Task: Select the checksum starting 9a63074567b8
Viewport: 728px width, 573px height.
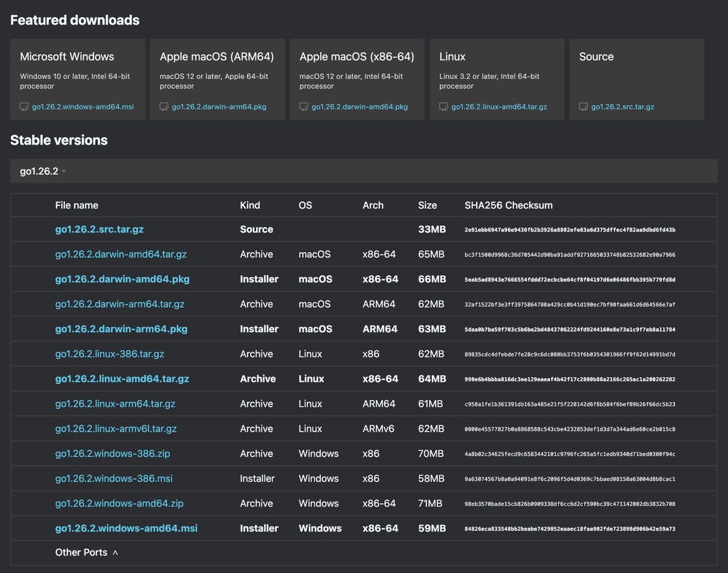Action: tap(570, 479)
